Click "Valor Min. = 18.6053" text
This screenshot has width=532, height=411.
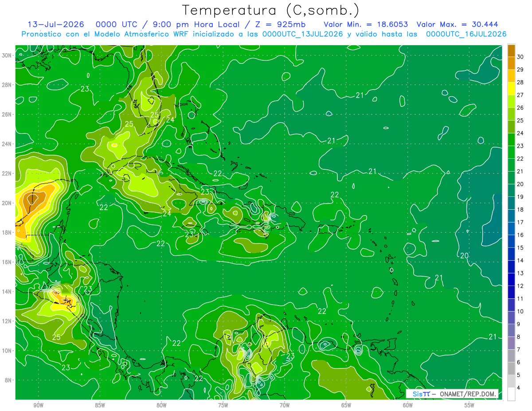pyautogui.click(x=366, y=24)
